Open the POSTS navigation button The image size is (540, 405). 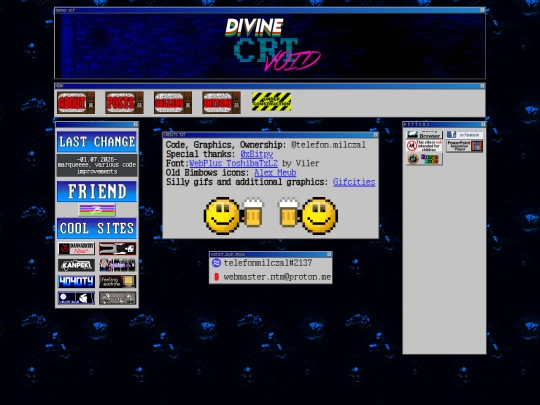pyautogui.click(x=124, y=102)
